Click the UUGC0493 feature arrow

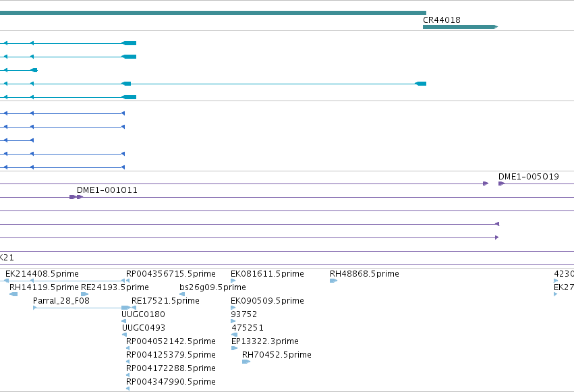125,335
